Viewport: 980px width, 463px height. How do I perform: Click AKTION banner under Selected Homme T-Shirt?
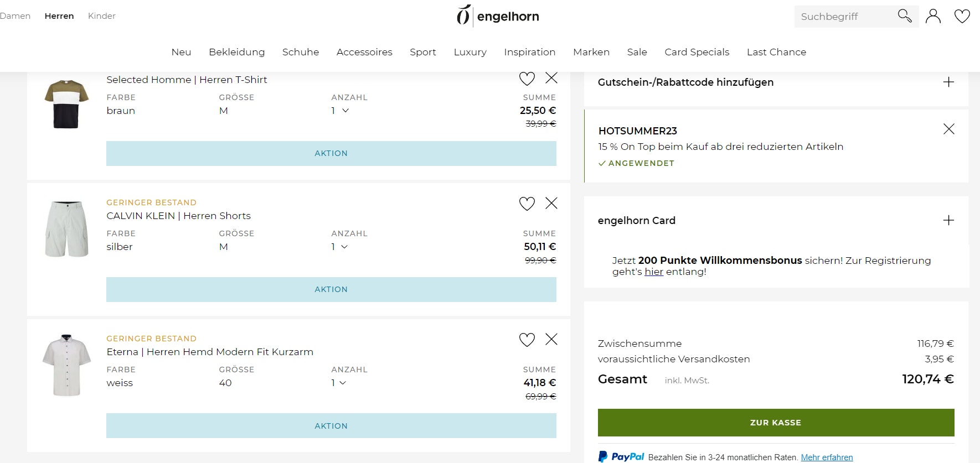[x=331, y=153]
